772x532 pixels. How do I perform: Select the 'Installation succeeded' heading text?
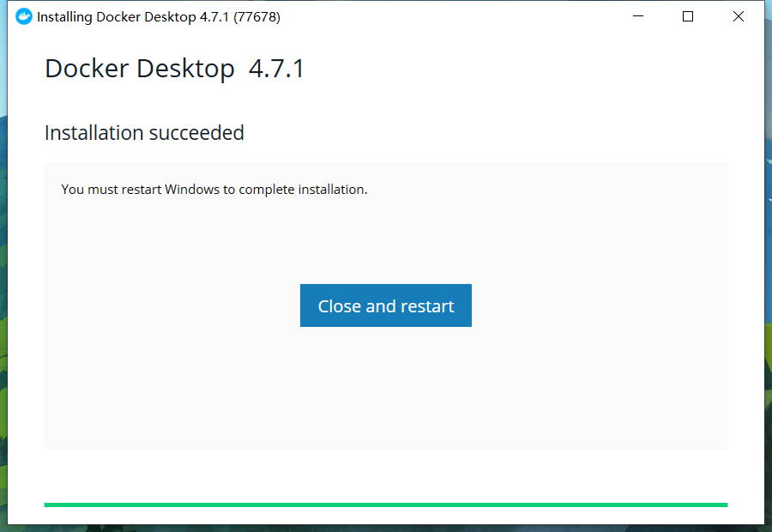point(144,133)
